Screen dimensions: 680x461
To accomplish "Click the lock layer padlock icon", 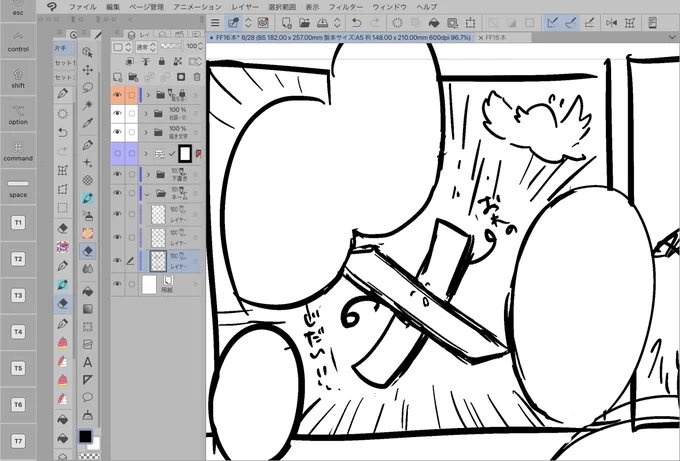I will [161, 62].
